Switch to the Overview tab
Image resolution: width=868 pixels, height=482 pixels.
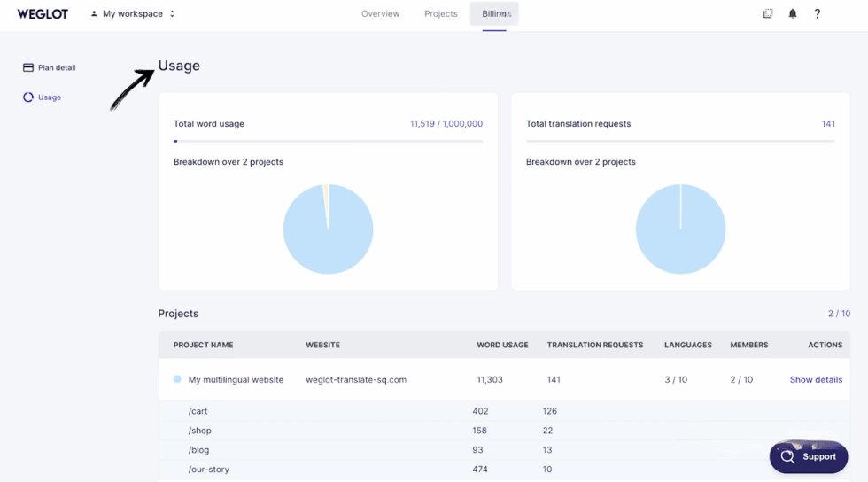tap(380, 13)
